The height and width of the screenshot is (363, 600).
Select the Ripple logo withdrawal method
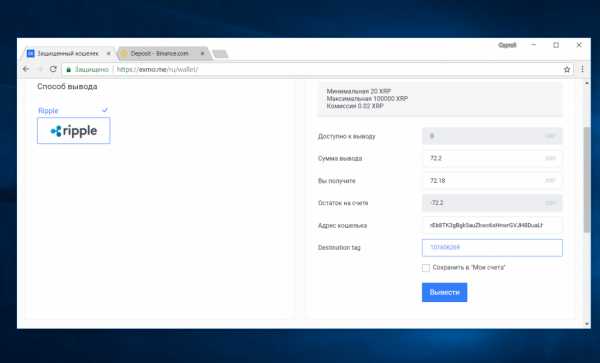[x=73, y=131]
